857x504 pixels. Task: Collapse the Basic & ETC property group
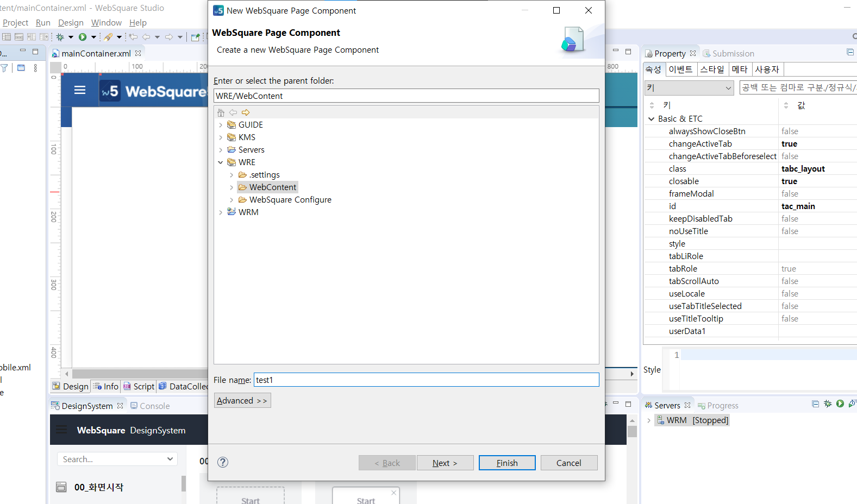651,119
